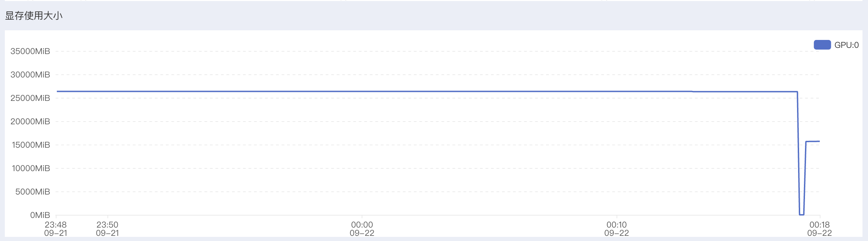Screen dimensions: 868x241
Task: Click the GPU:0 legend text label
Action: pyautogui.click(x=846, y=45)
